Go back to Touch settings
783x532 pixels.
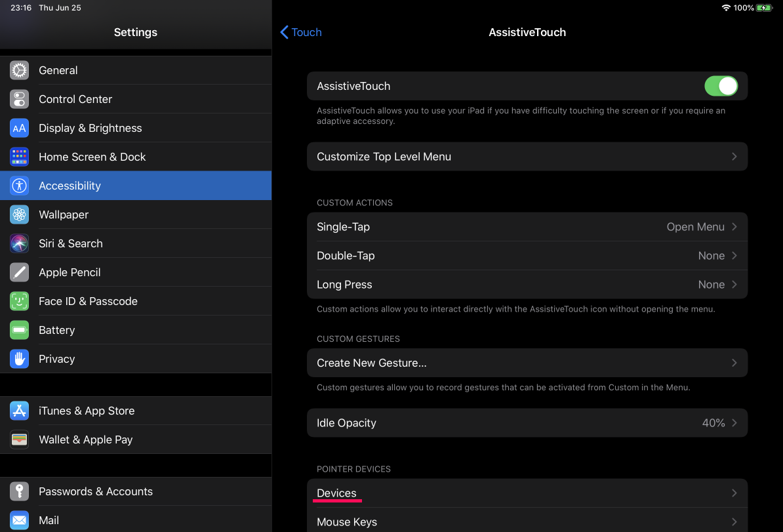pyautogui.click(x=301, y=32)
